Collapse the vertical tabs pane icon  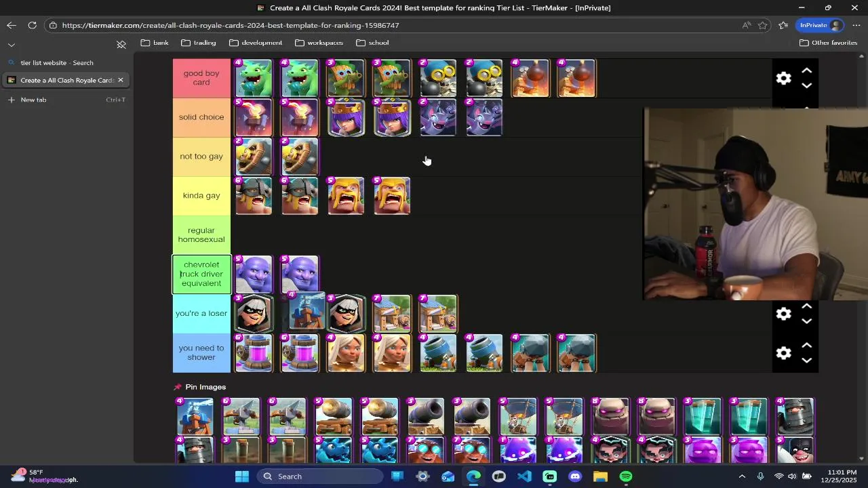(121, 45)
